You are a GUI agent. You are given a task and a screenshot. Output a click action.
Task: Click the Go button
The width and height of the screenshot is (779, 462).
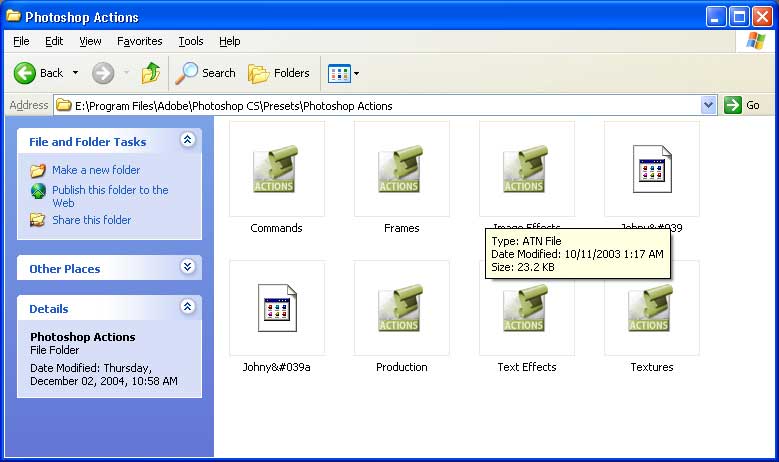pyautogui.click(x=742, y=105)
